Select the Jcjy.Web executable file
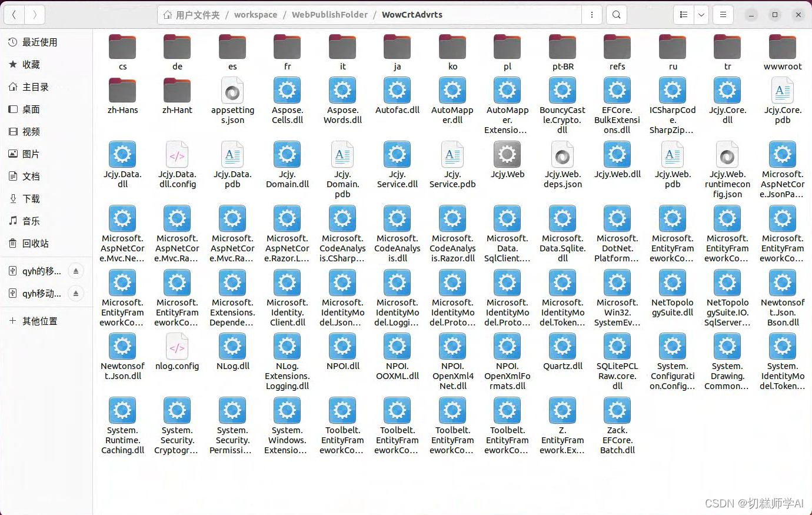This screenshot has height=515, width=812. click(507, 160)
